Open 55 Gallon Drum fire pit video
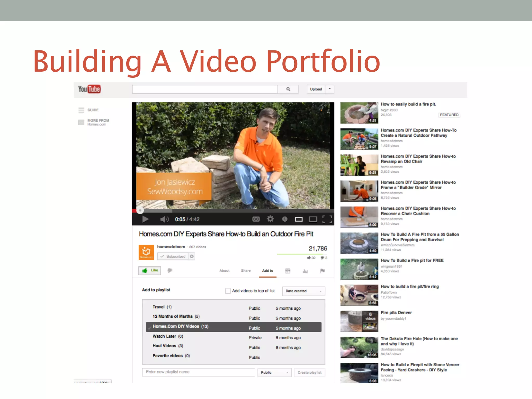This screenshot has width=532, height=399. pos(420,237)
